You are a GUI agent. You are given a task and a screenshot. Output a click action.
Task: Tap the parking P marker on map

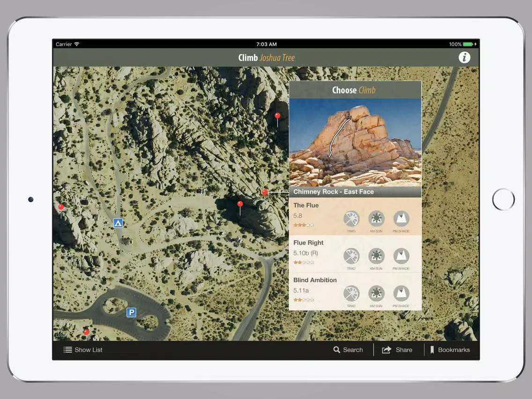[x=131, y=312]
